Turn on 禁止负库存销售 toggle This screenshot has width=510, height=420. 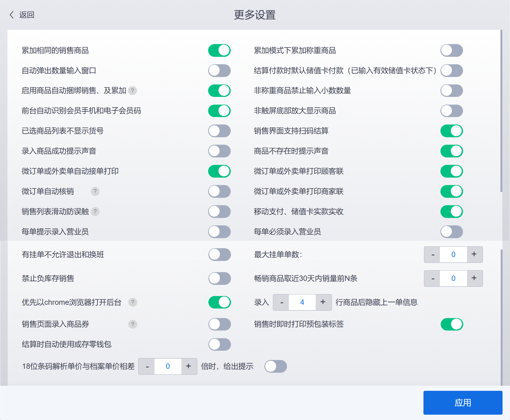219,278
